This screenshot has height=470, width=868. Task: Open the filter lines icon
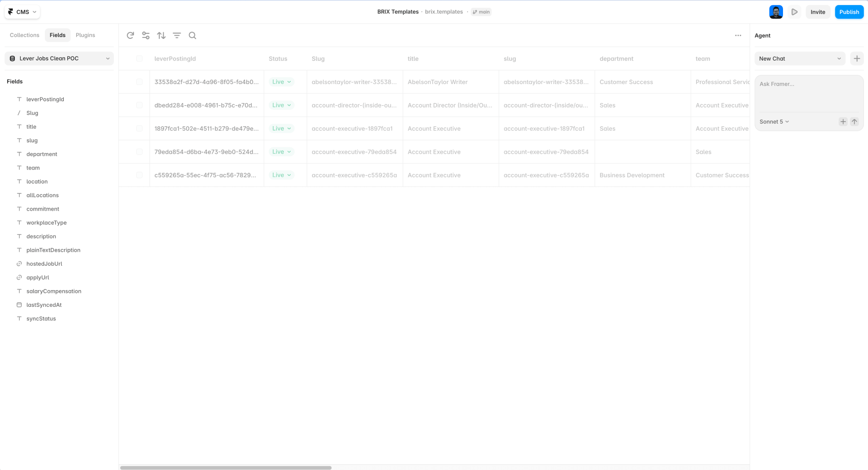tap(177, 35)
